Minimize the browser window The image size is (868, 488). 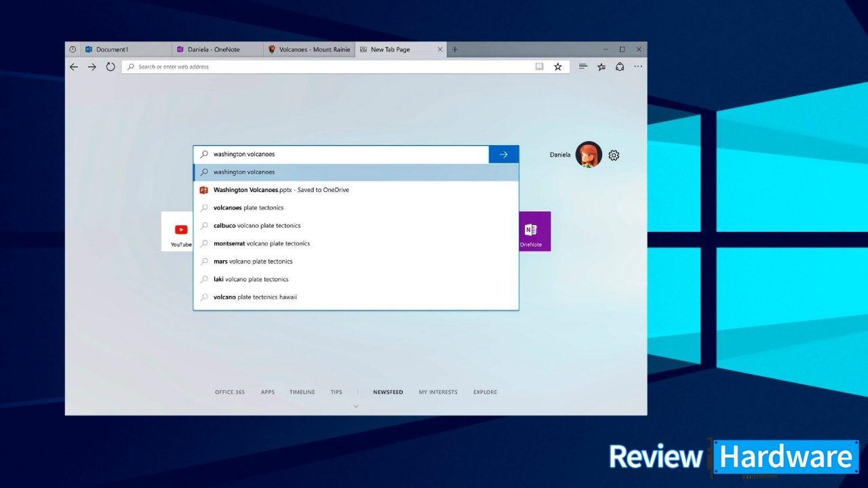point(605,49)
